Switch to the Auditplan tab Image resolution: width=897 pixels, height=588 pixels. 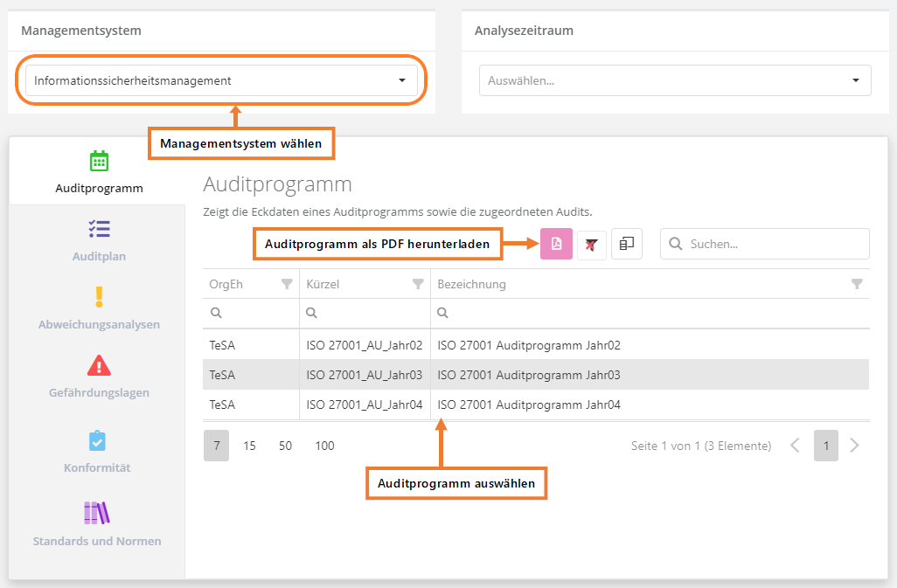tap(99, 240)
